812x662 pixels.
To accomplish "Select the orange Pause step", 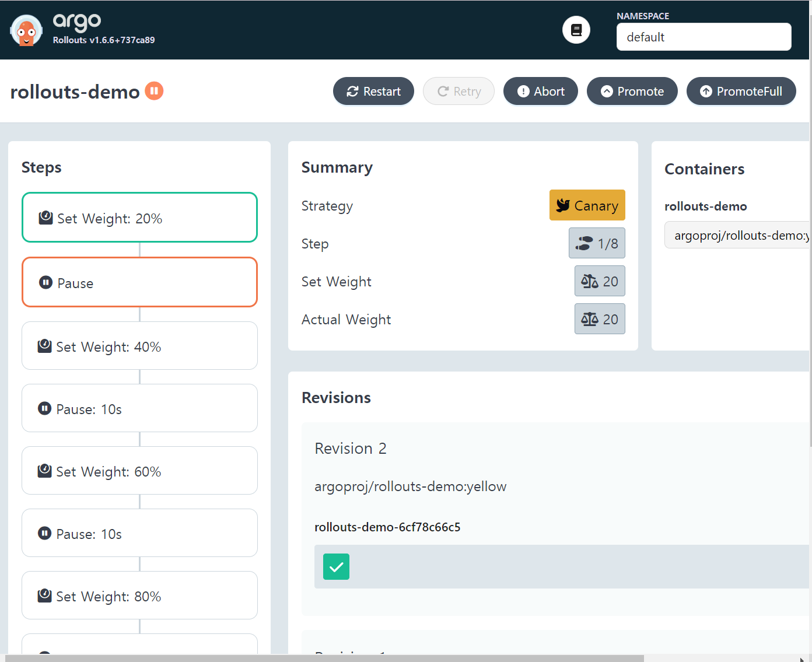I will click(x=139, y=282).
